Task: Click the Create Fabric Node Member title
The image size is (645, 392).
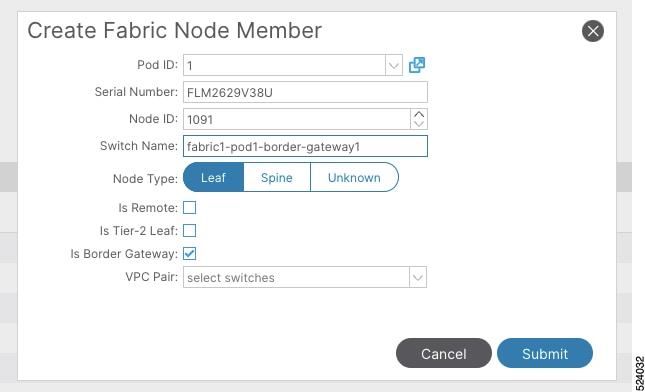Action: click(x=174, y=30)
